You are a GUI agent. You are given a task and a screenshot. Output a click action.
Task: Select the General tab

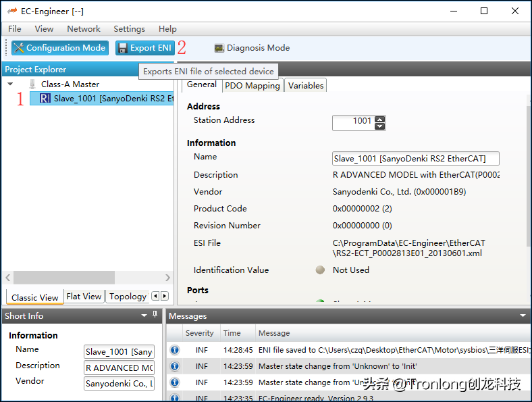coord(202,84)
